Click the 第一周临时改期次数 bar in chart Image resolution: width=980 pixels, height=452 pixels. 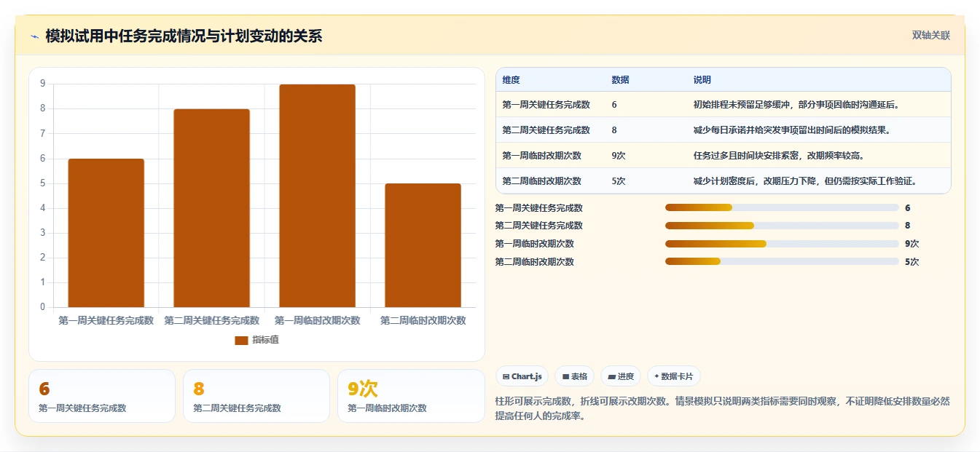coord(318,196)
